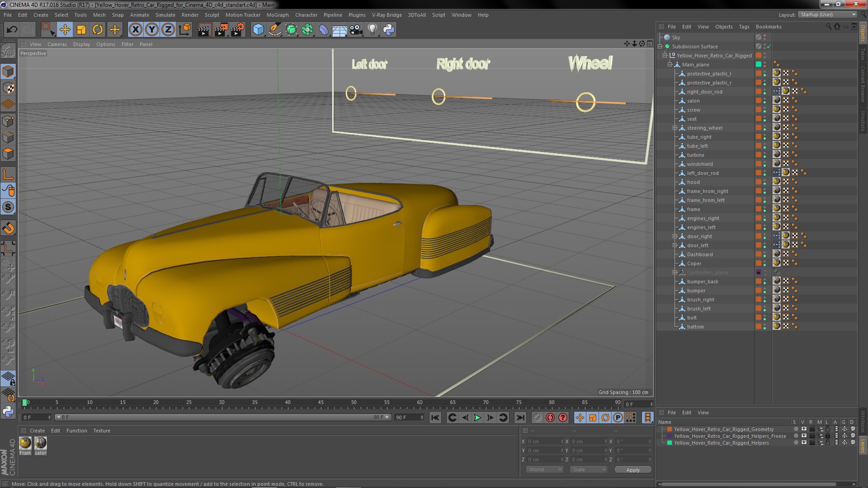Toggle Enable Snap magnet icon
Viewport: 868px width, 488px height.
[x=8, y=228]
